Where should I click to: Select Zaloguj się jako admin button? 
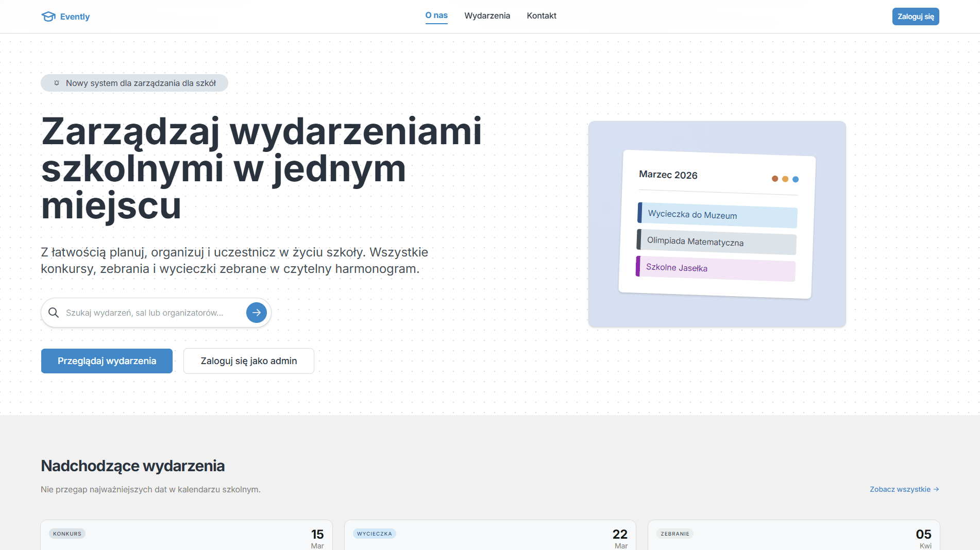249,361
